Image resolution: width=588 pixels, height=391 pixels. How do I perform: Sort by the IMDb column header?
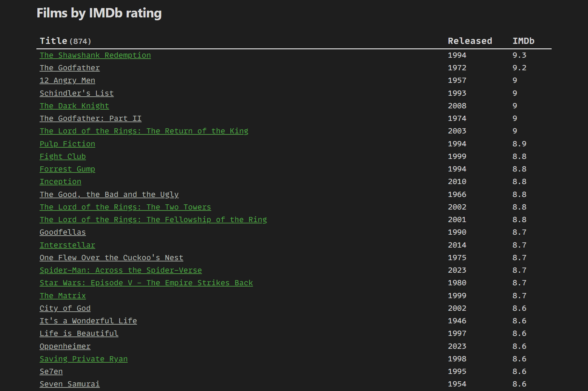click(524, 41)
